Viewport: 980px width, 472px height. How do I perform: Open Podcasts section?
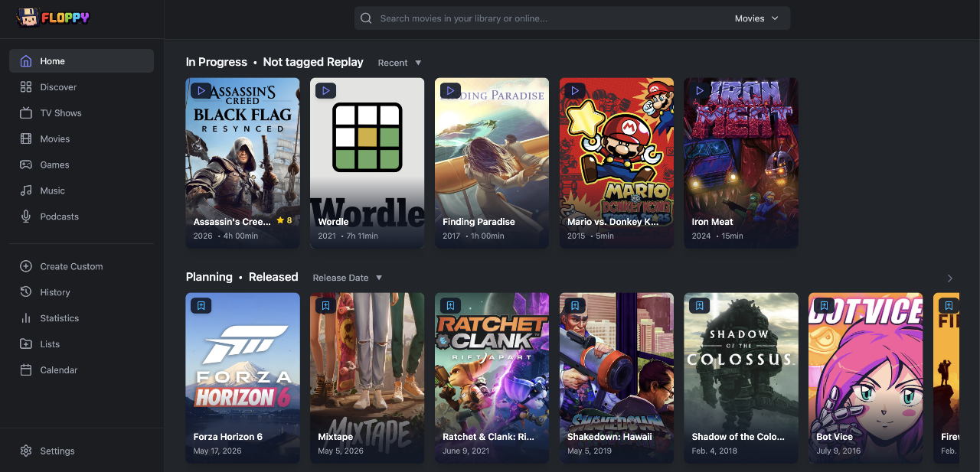coord(81,217)
